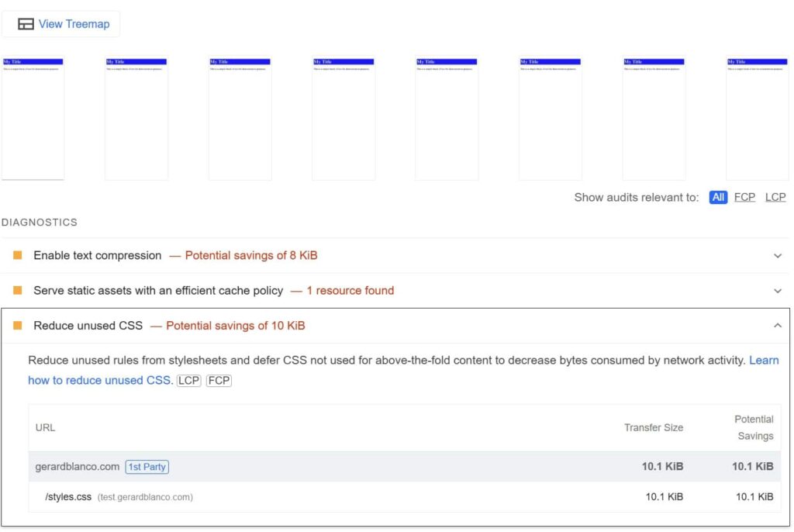Click the last filmstrip screenshot thumbnail
794x532 pixels.
[x=757, y=118]
